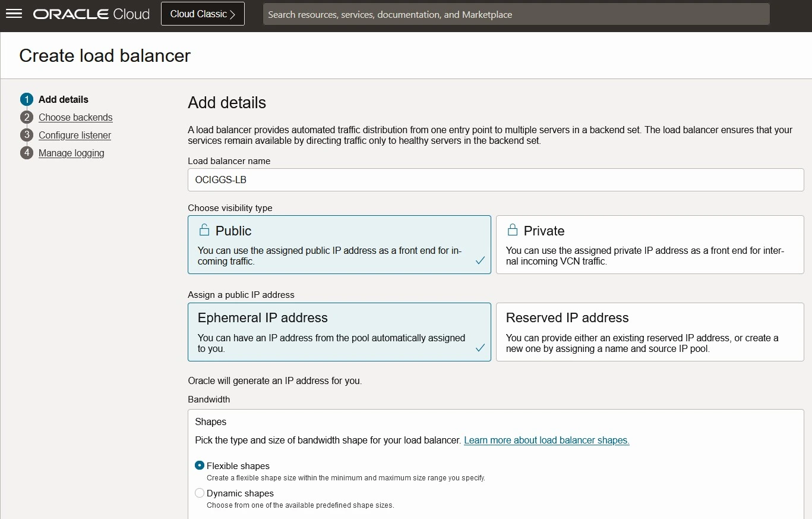812x519 pixels.
Task: Click the checkmark on the Public visibility card
Action: 480,260
